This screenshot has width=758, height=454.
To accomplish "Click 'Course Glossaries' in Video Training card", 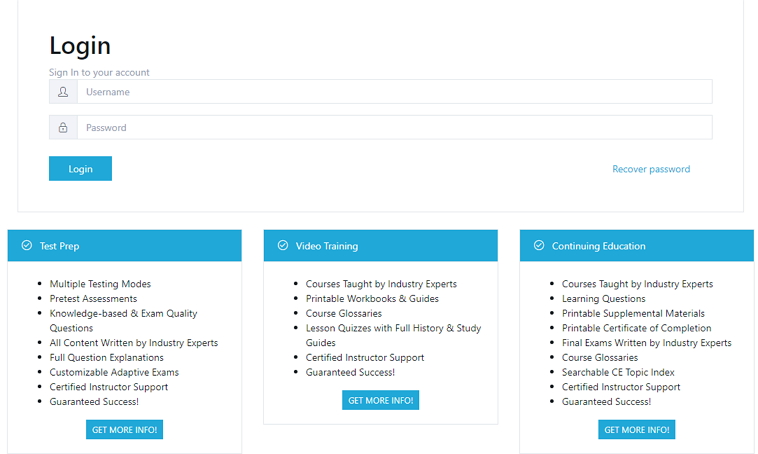I will tap(343, 313).
